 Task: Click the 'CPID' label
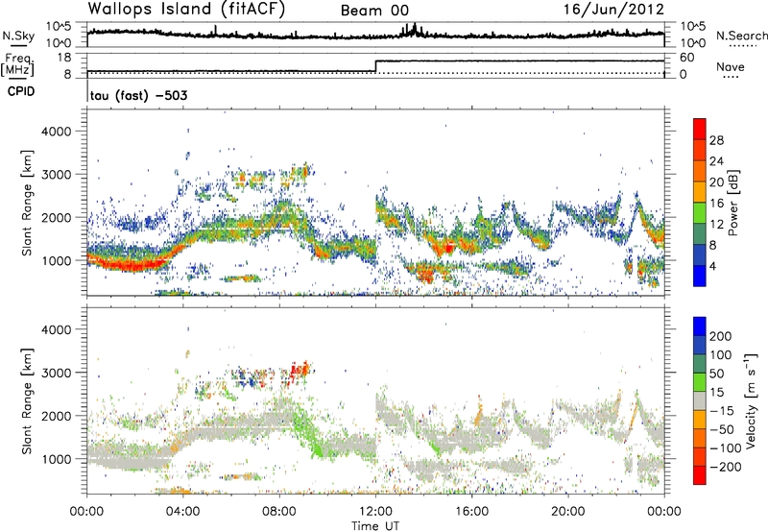(21, 91)
